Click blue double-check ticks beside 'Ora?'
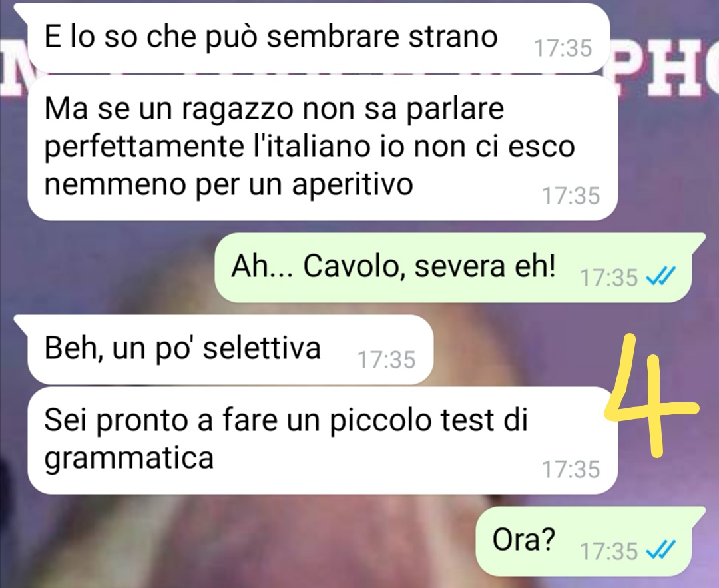719x588 pixels. point(660,550)
